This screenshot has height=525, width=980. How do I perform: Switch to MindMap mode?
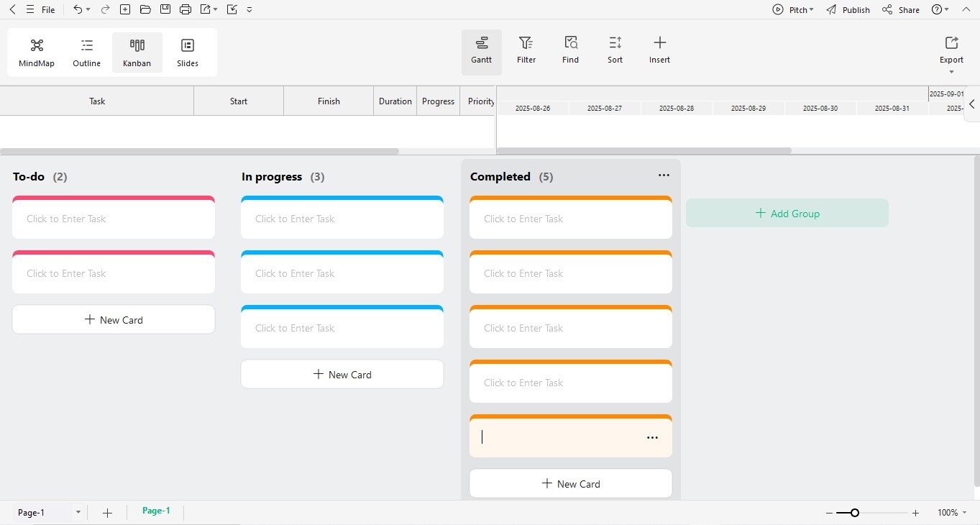tap(36, 50)
